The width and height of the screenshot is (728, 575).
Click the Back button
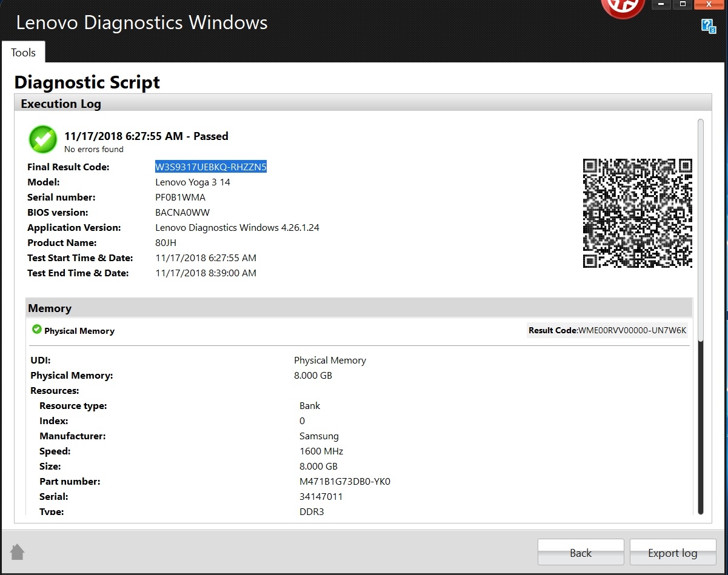(581, 553)
